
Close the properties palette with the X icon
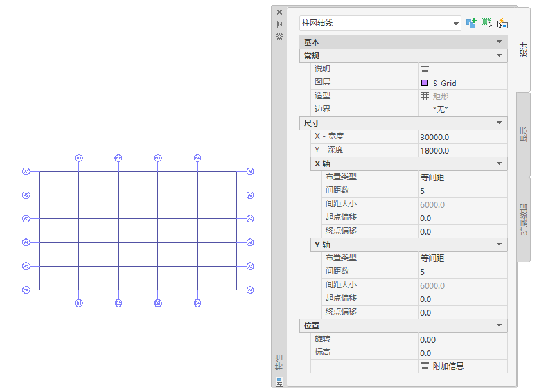tap(279, 12)
